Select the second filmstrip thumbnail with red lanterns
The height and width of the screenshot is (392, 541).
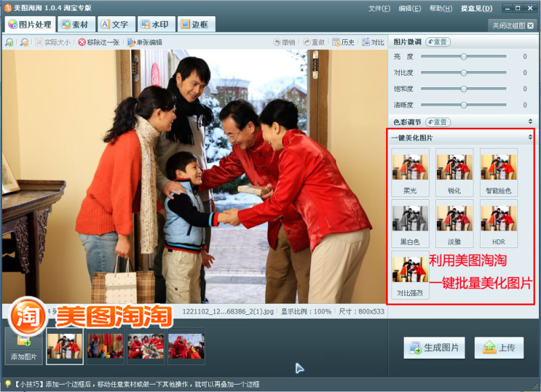pyautogui.click(x=105, y=346)
